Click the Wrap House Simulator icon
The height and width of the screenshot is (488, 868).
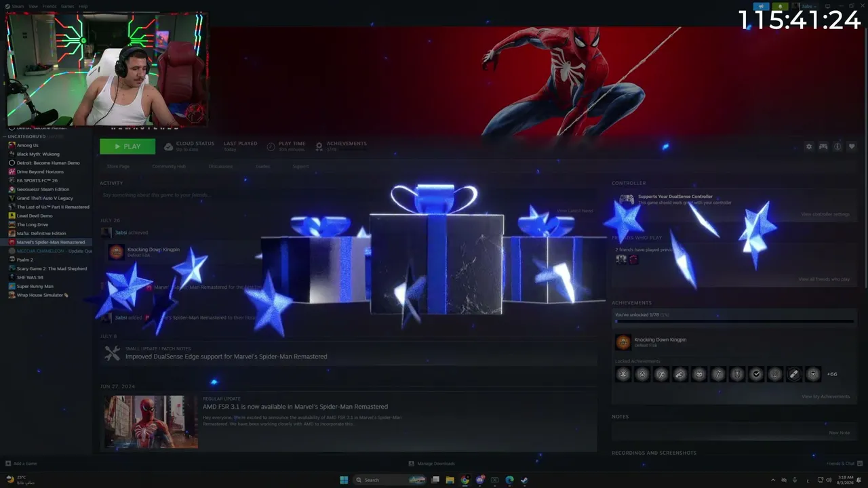coord(12,295)
